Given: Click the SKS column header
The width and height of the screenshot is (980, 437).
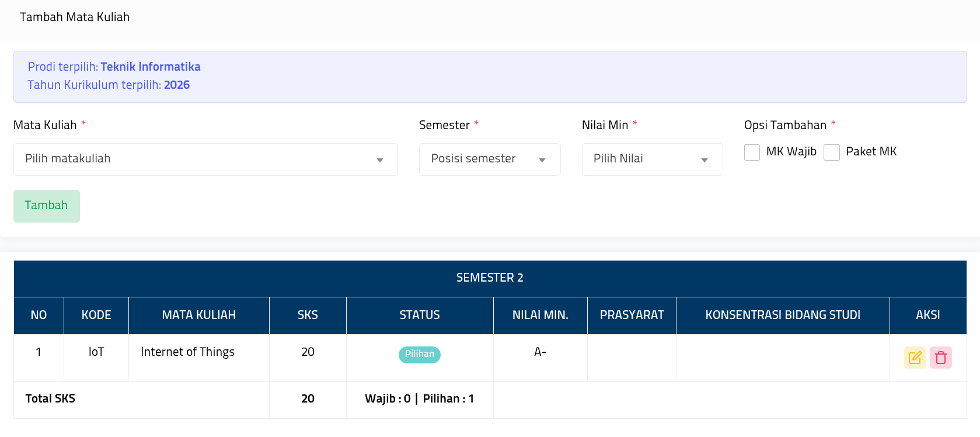Looking at the screenshot, I should point(308,315).
